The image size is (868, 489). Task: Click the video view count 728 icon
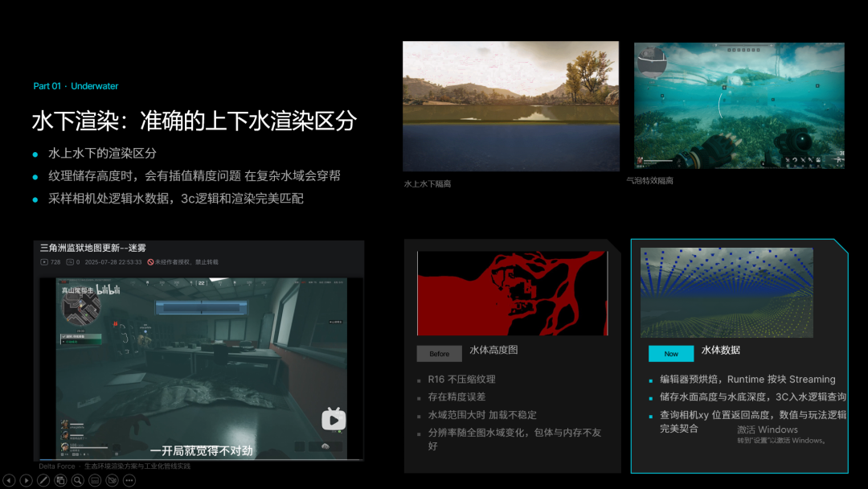point(44,262)
